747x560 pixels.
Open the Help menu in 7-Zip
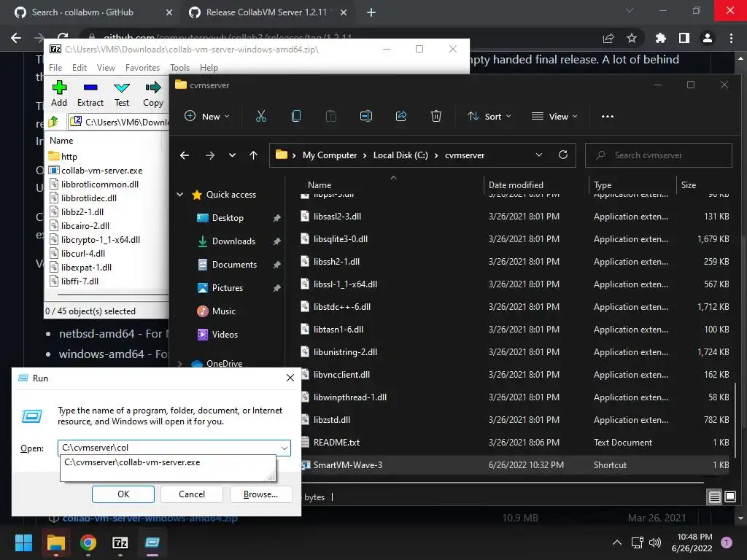pos(209,68)
